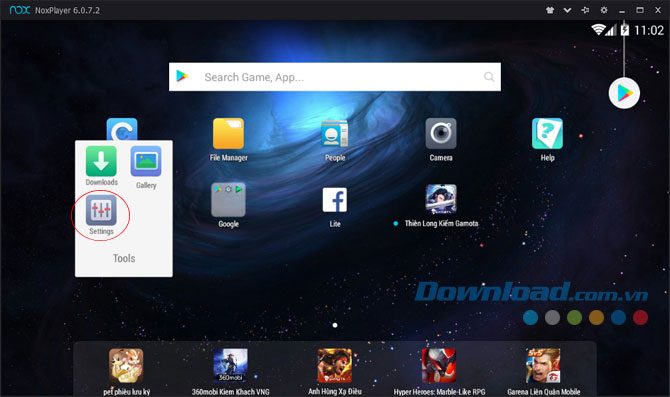Click the 11:02 clock in status bar
Viewport: 670px width, 397px height.
tap(649, 30)
